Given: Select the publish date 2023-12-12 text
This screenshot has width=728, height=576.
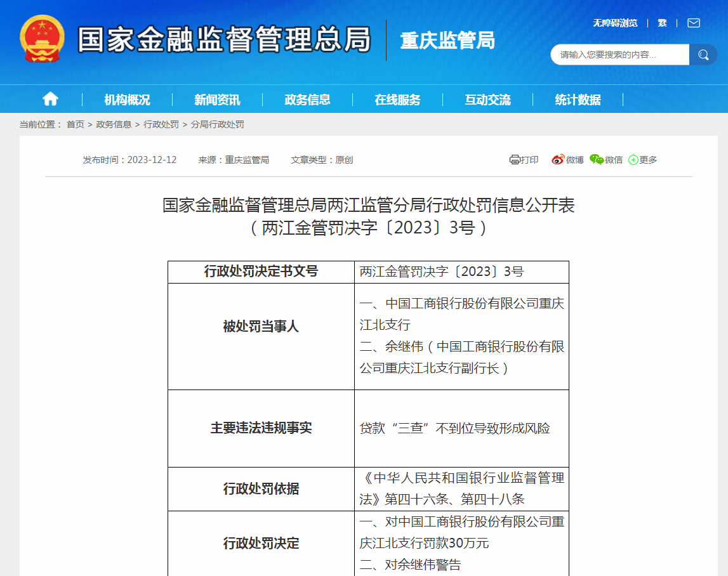Looking at the screenshot, I should 152,160.
